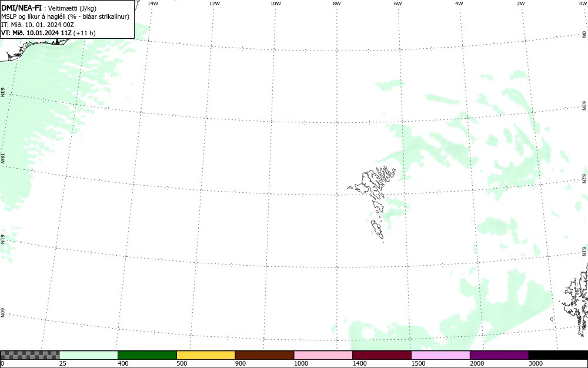Image resolution: width=588 pixels, height=368 pixels.
Task: Click the "12W" longitude label
Action: pyautogui.click(x=215, y=4)
